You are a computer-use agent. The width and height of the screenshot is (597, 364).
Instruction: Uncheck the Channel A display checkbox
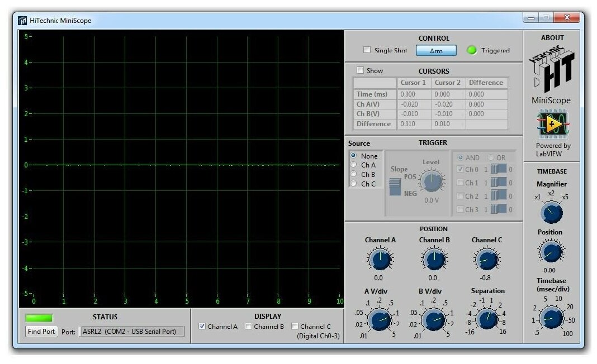pos(202,327)
